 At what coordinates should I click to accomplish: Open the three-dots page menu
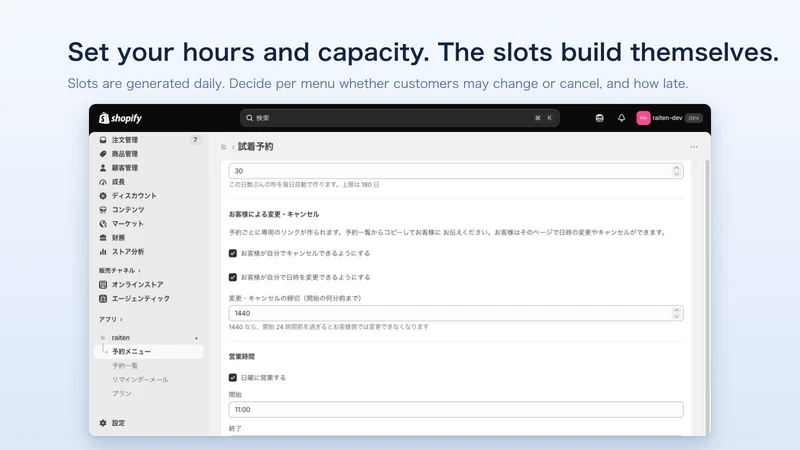[x=694, y=147]
